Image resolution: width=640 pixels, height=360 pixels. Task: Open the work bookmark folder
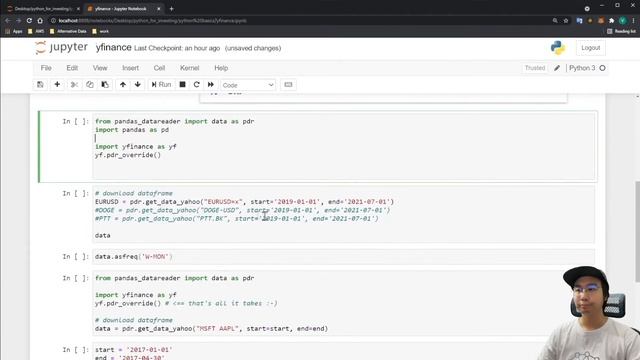(x=100, y=31)
